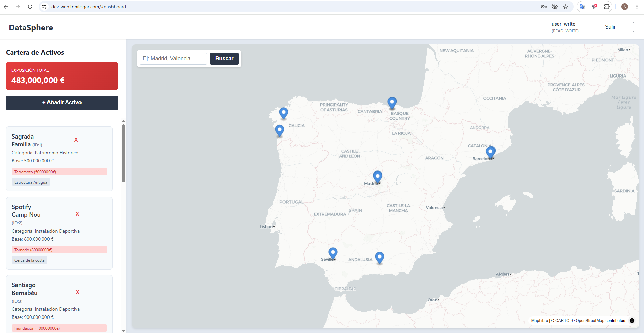Click the asset list scrollbar down arrow
Image resolution: width=644 pixels, height=333 pixels.
click(123, 331)
